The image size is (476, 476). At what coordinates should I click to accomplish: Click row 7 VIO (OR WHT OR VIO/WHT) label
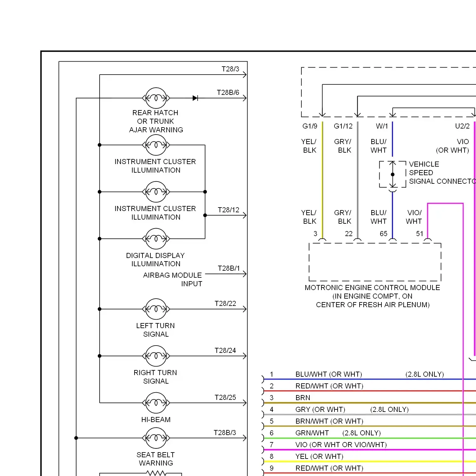point(341,445)
